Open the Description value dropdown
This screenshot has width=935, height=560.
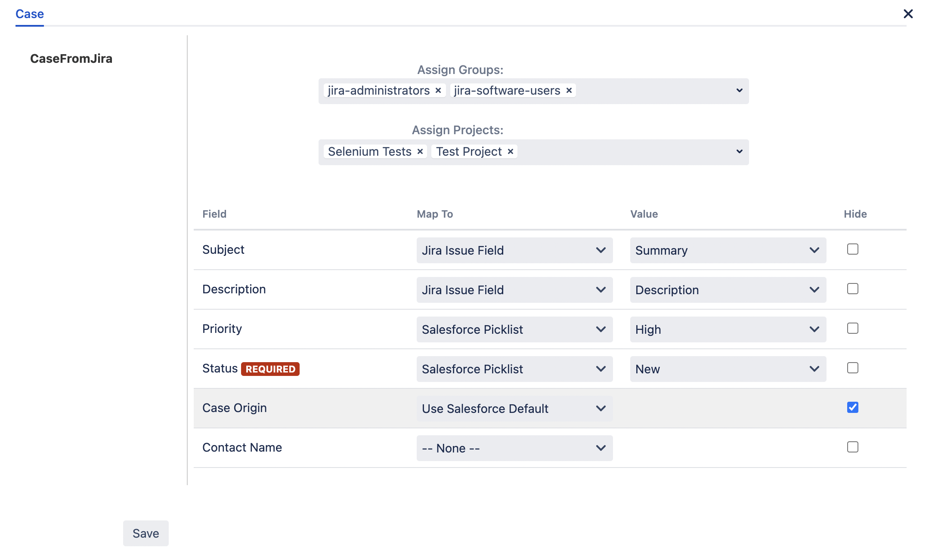point(728,290)
